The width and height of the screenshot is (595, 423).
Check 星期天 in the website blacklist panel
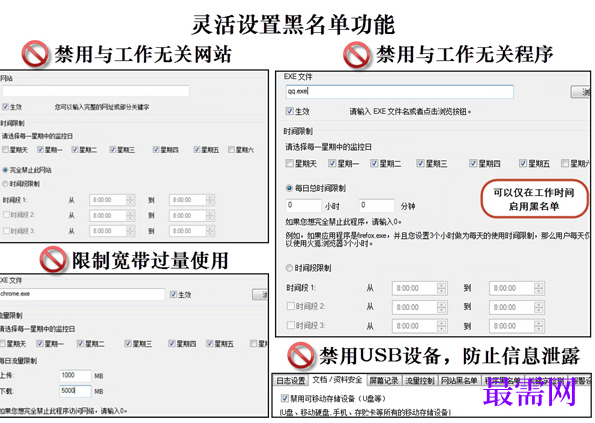(x=5, y=149)
